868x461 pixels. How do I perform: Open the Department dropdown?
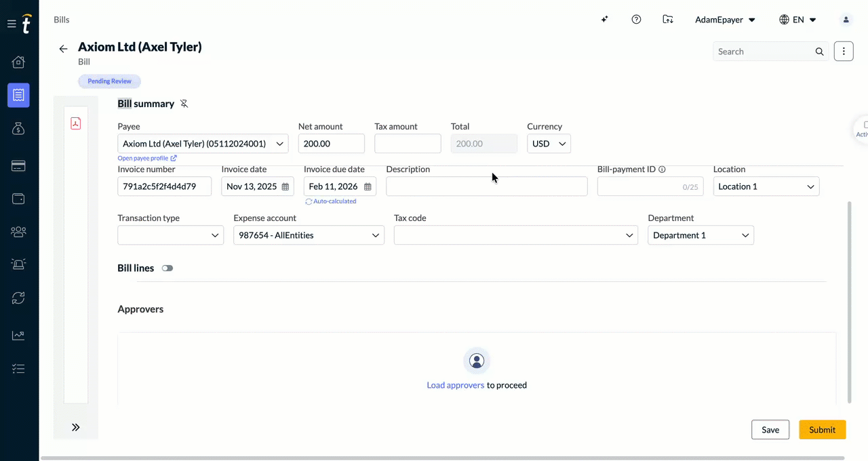click(701, 235)
